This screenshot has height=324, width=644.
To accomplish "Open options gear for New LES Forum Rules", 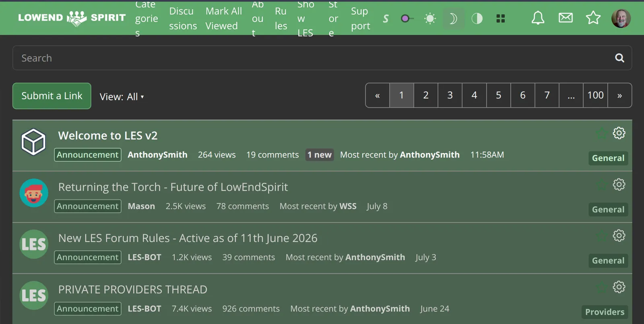I will point(619,236).
